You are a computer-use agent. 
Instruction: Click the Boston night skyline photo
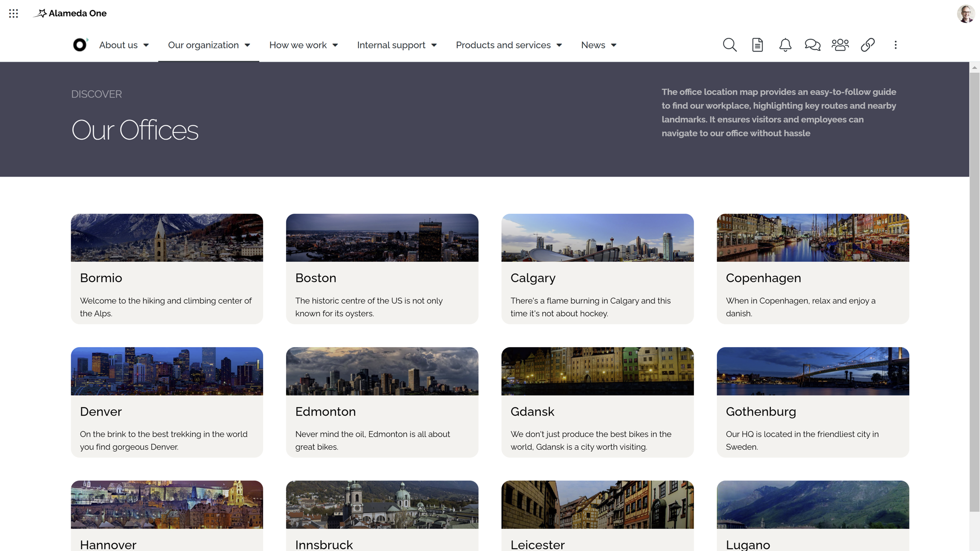coord(382,238)
